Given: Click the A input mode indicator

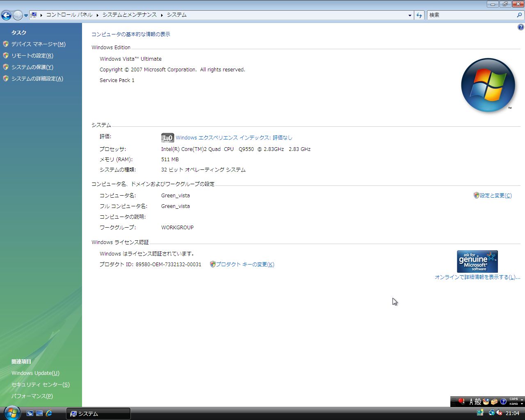Looking at the screenshot, I should point(471,402).
